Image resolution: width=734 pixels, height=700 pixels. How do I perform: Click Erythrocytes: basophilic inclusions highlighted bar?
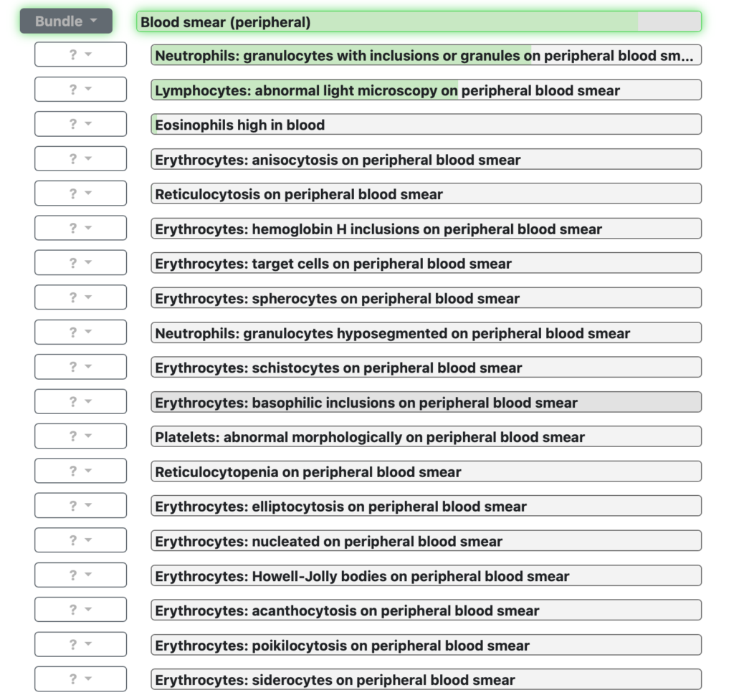[426, 402]
